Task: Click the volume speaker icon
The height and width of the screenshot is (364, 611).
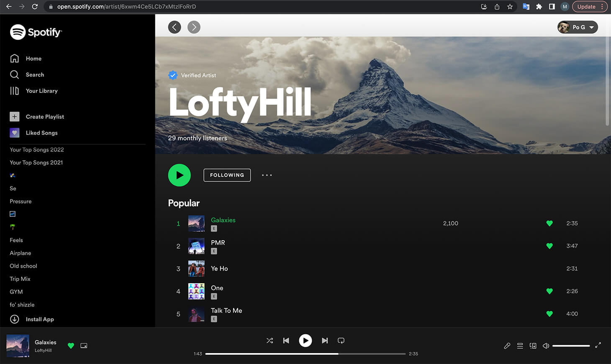Action: (546, 346)
